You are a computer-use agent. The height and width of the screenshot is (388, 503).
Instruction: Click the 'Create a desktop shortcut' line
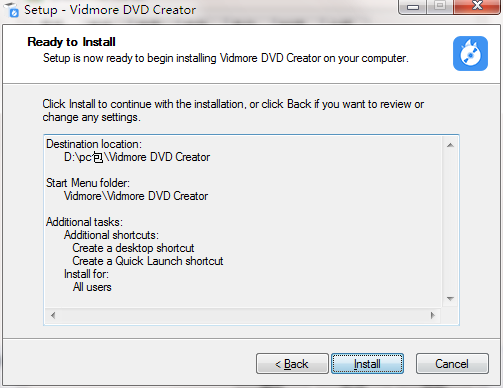(x=133, y=248)
